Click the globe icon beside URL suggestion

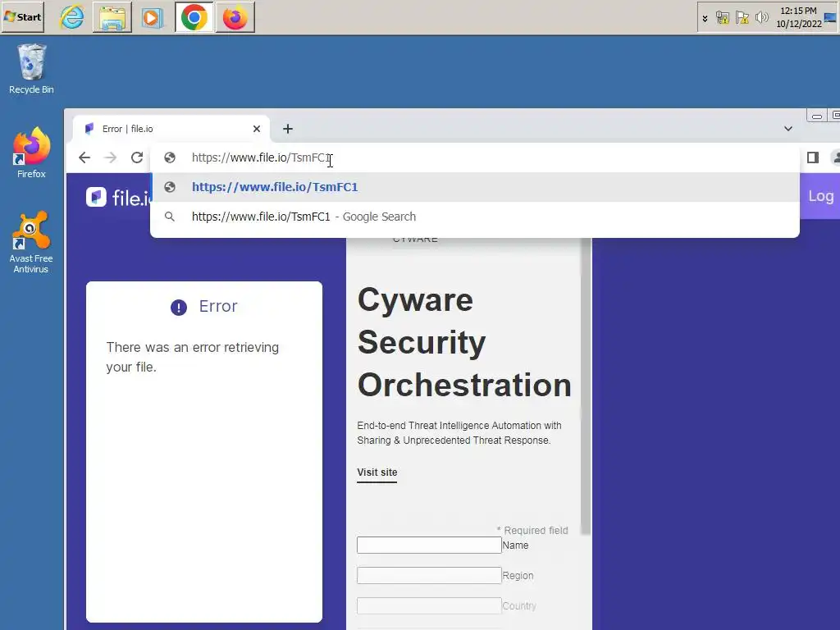point(170,187)
